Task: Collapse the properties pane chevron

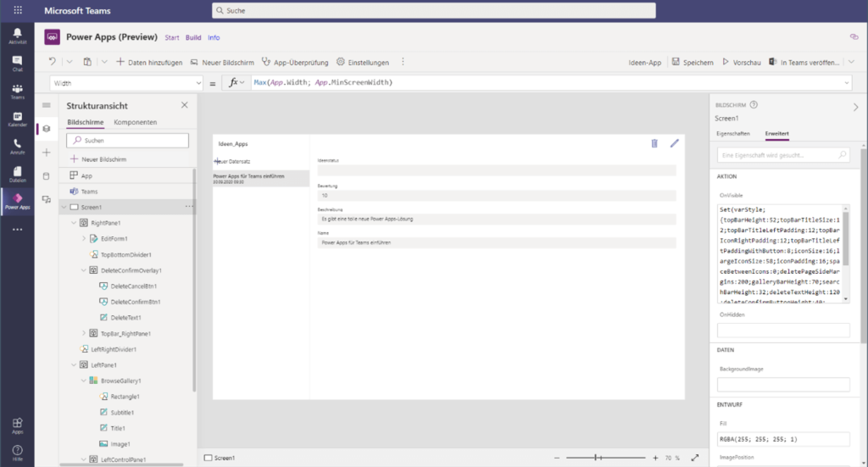Action: click(855, 108)
